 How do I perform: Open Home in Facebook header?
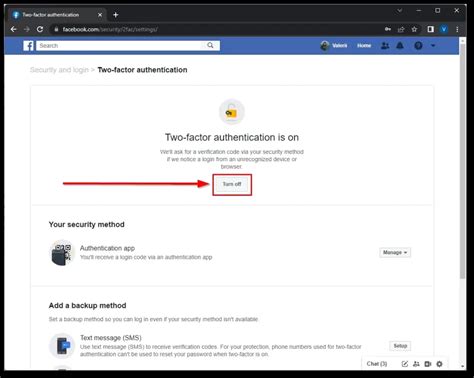pyautogui.click(x=364, y=46)
